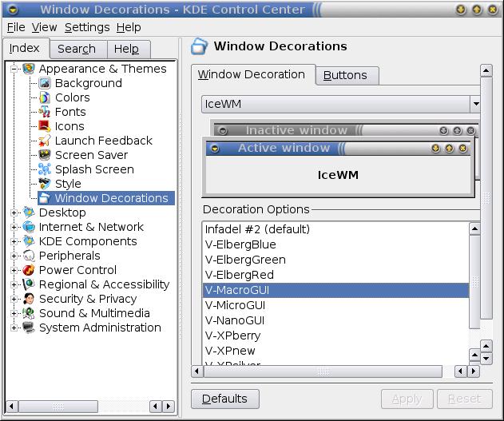Expand the Desktop branch
Image resolution: width=504 pixels, height=421 pixels.
click(14, 212)
